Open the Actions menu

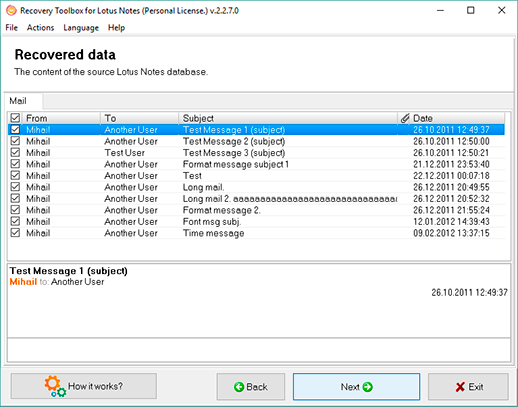coord(40,28)
